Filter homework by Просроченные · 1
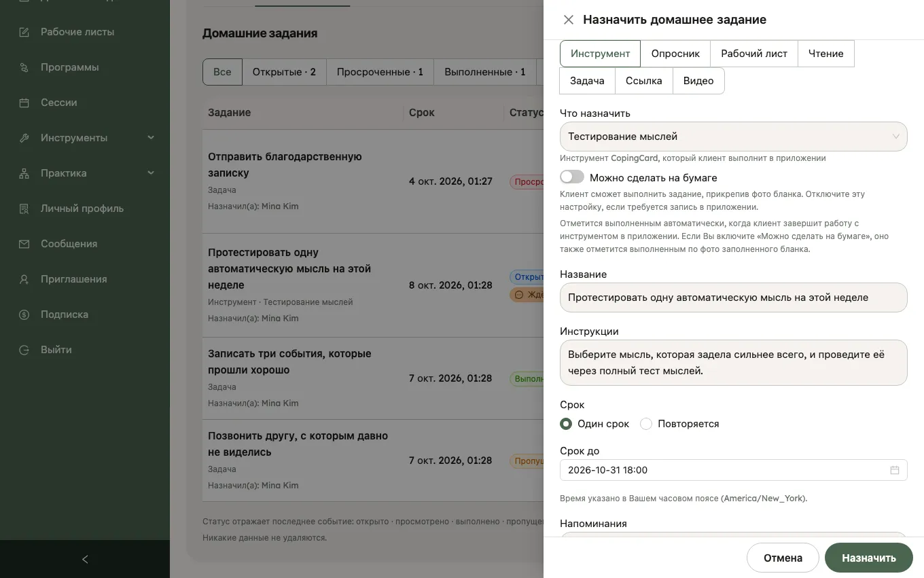 [380, 72]
